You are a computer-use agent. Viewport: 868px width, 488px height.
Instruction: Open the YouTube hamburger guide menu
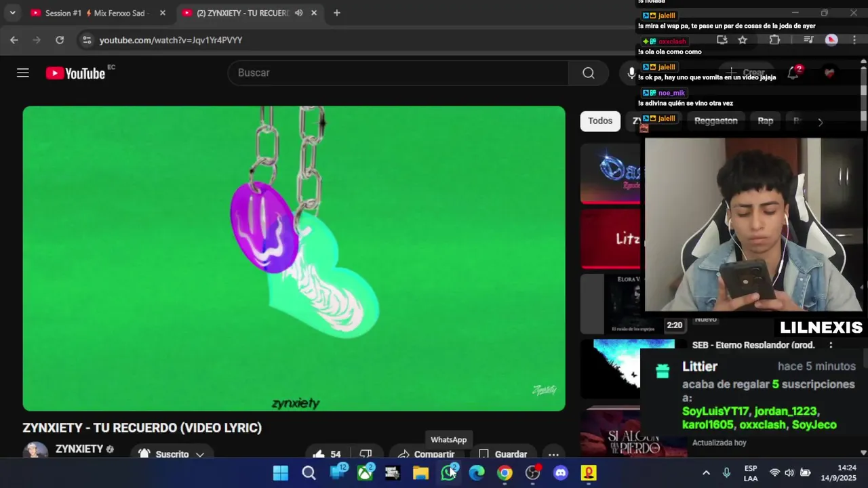click(23, 73)
